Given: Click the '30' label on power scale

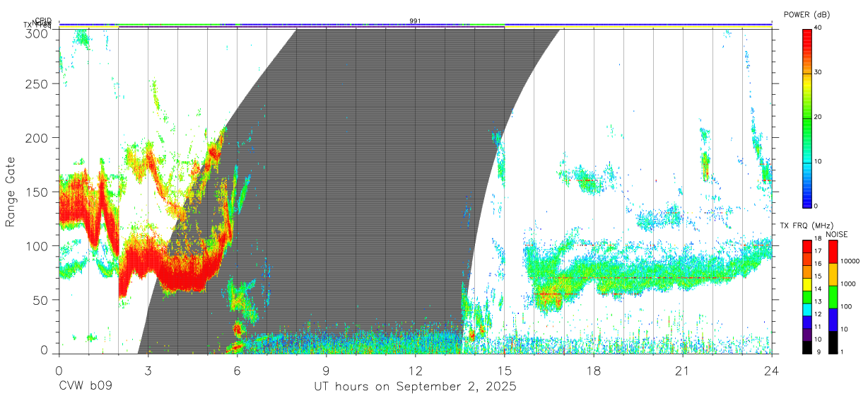Looking at the screenshot, I should 819,73.
